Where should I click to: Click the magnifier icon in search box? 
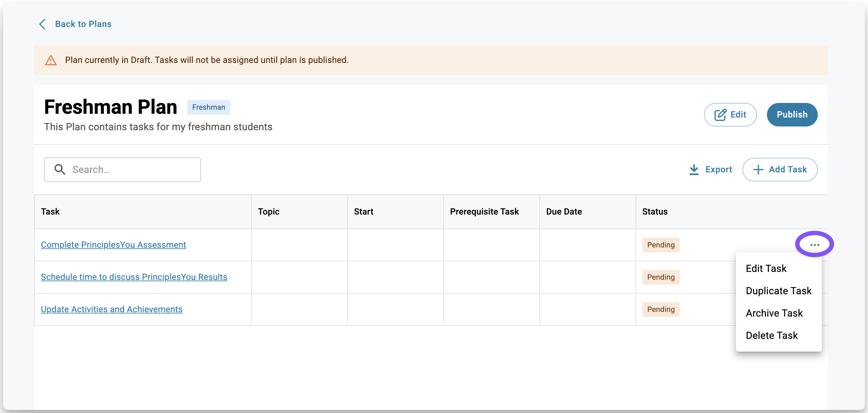[x=60, y=170]
